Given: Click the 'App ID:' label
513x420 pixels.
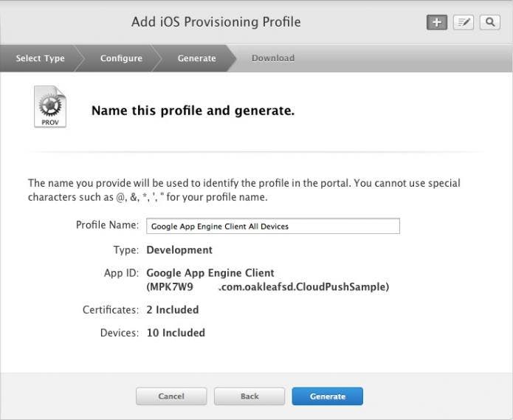Looking at the screenshot, I should tap(121, 273).
